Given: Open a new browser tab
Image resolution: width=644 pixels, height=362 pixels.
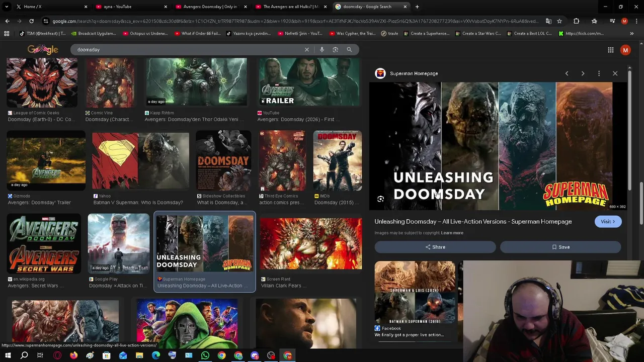Looking at the screenshot, I should (417, 7).
